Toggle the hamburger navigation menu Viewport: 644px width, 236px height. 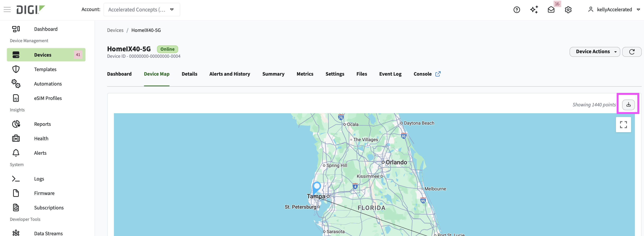7,10
